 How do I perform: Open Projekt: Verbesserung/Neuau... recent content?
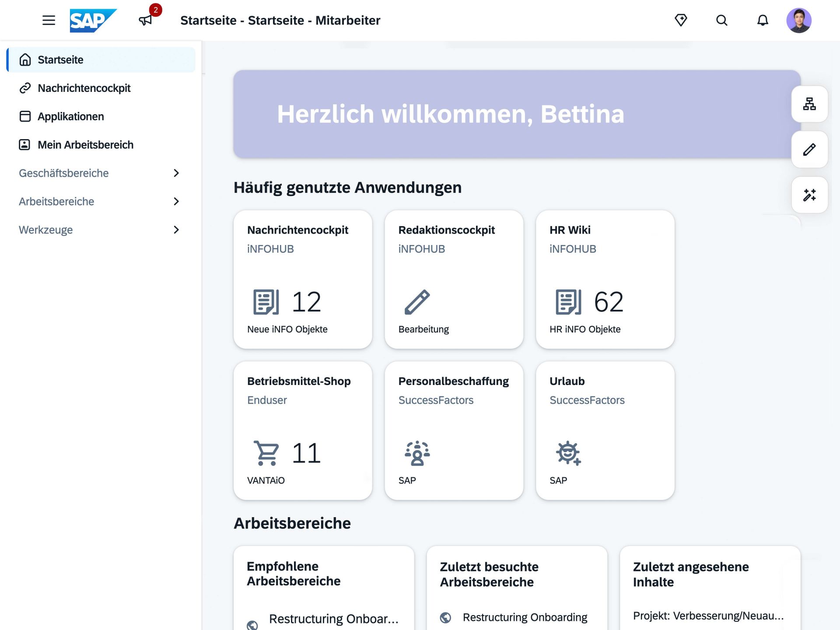coord(708,616)
